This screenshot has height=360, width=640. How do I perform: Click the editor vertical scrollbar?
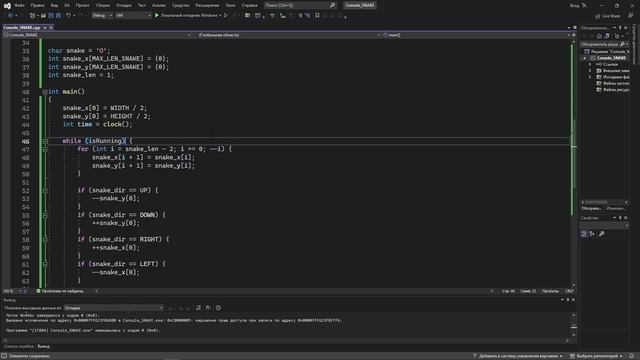pyautogui.click(x=574, y=163)
